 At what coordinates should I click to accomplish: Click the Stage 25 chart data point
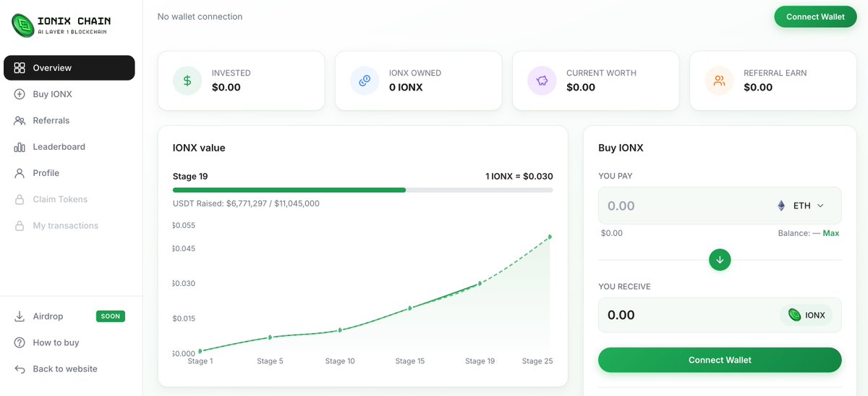(x=550, y=237)
